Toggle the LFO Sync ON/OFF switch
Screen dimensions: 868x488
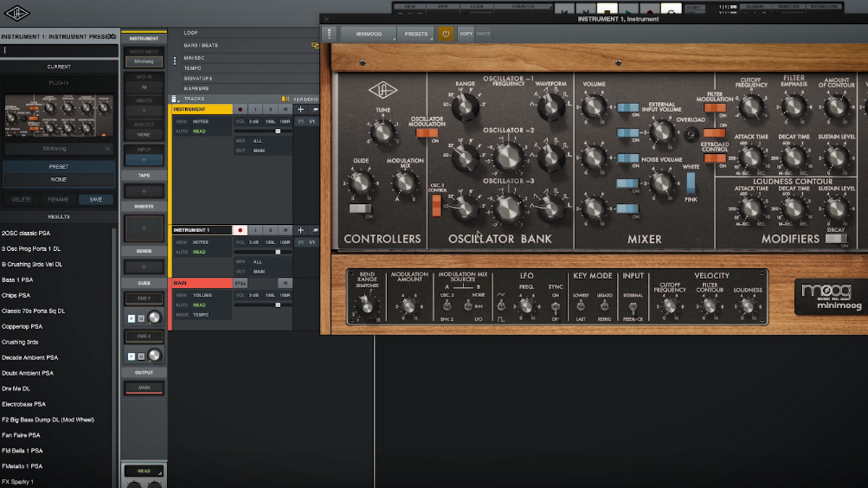(x=556, y=307)
